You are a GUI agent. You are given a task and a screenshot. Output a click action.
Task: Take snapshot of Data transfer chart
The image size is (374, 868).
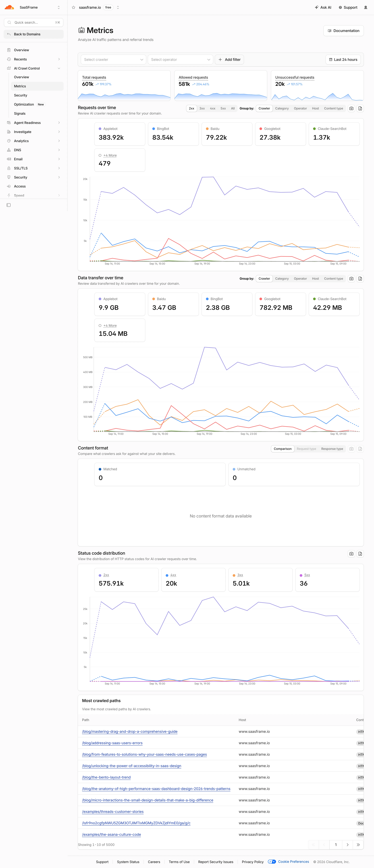pos(351,279)
